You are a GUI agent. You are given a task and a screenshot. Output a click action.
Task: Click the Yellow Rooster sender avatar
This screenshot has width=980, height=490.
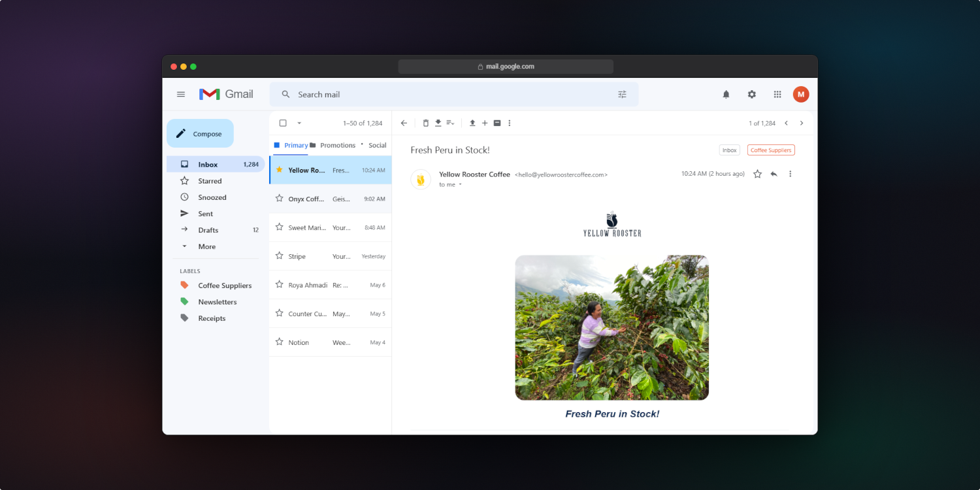point(421,179)
